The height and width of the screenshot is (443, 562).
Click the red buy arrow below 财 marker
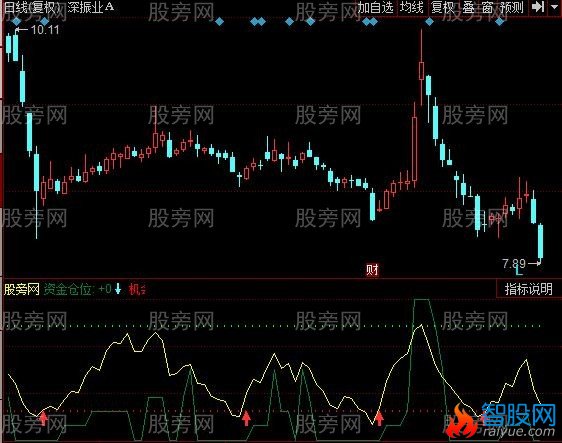click(379, 418)
